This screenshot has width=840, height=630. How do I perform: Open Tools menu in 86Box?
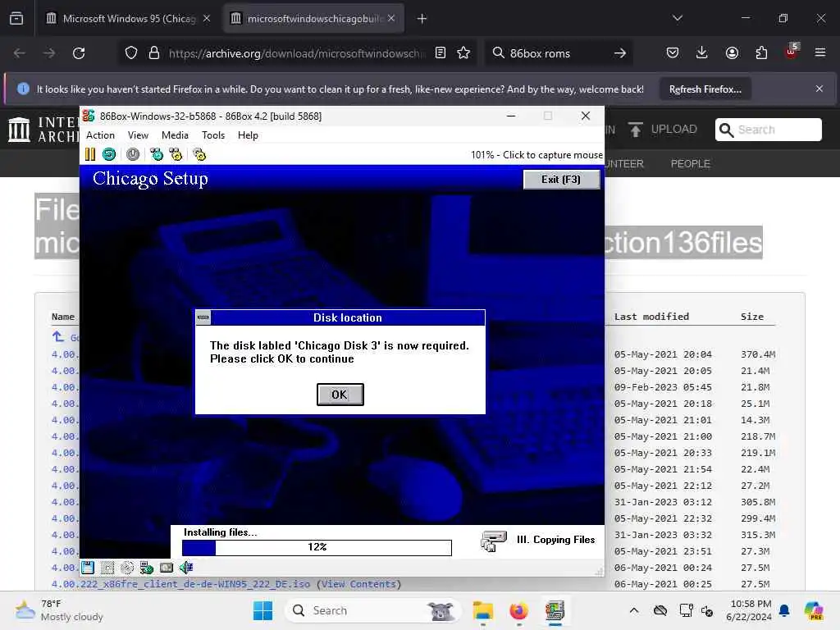[213, 135]
